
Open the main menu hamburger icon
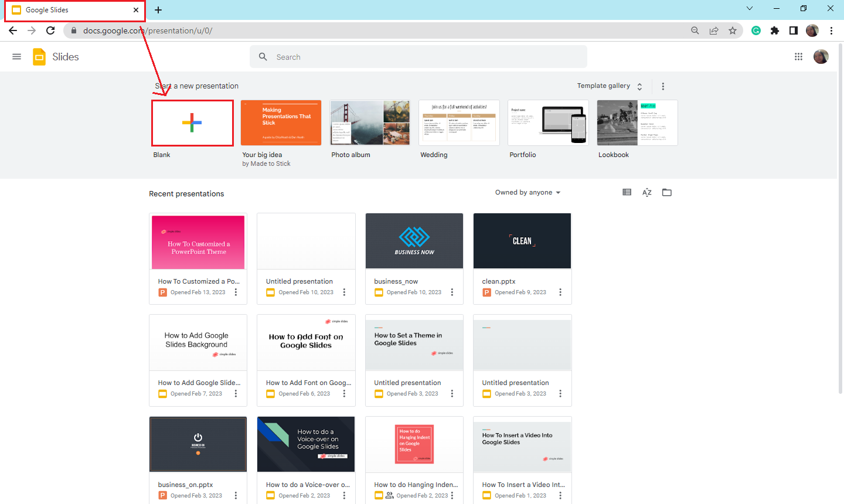[x=16, y=57]
